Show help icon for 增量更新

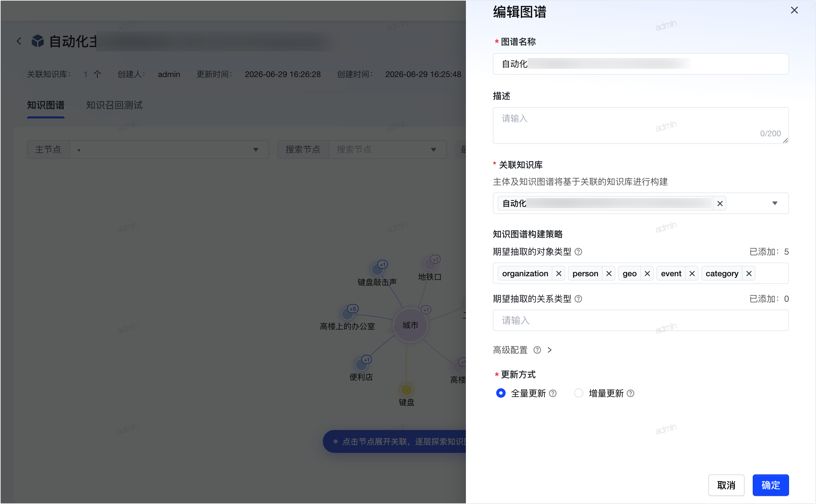[x=631, y=393]
